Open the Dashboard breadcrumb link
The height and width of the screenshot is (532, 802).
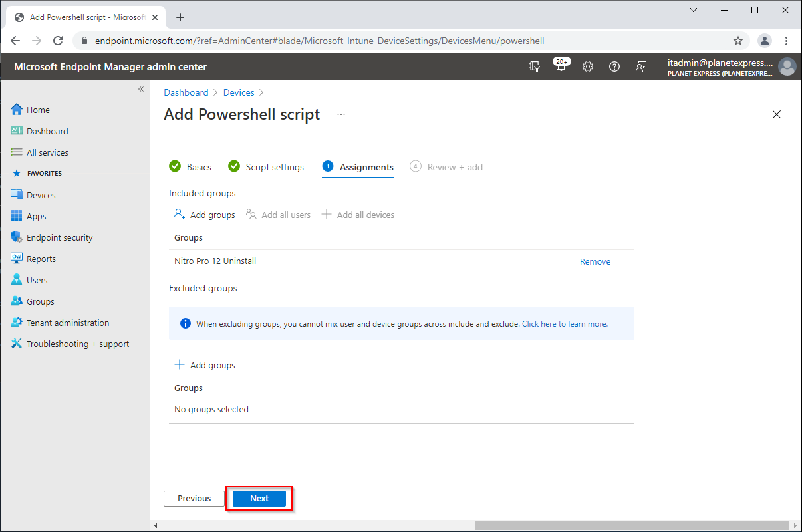tap(186, 92)
